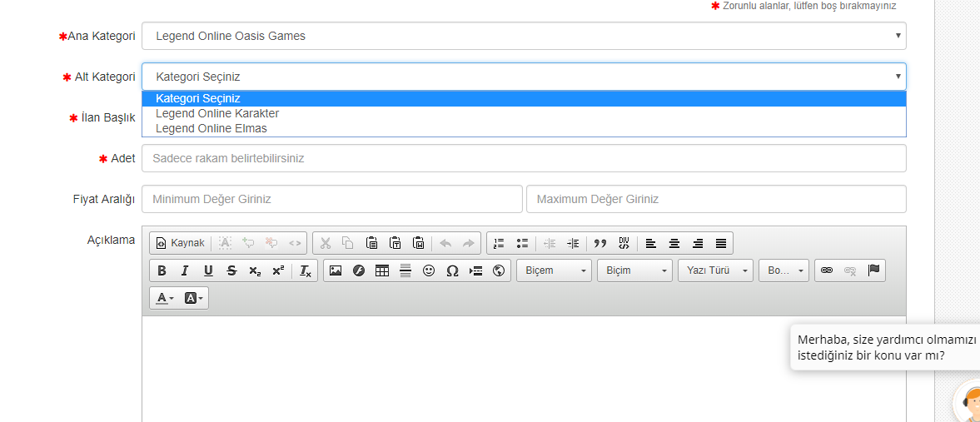Image resolution: width=980 pixels, height=422 pixels.
Task: Click the insert link chain icon
Action: tap(827, 271)
